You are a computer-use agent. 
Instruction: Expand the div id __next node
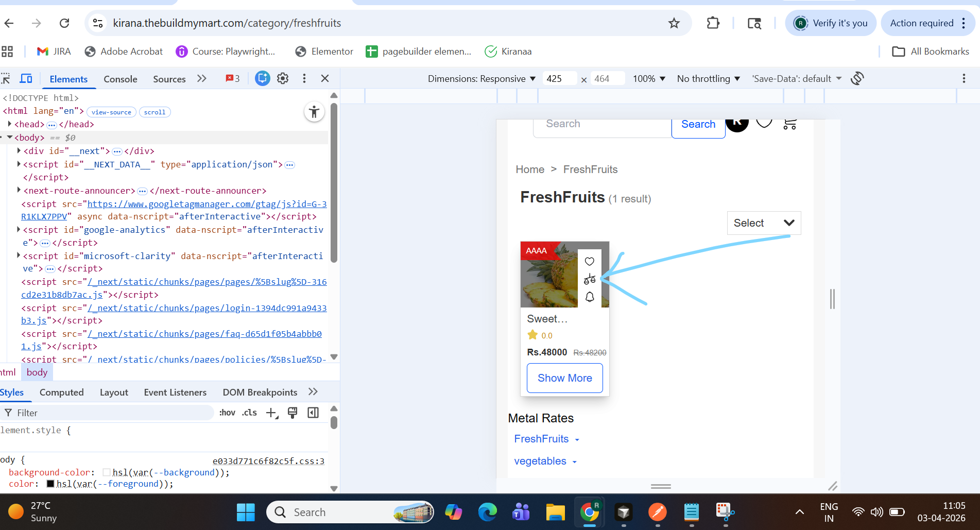coord(19,151)
